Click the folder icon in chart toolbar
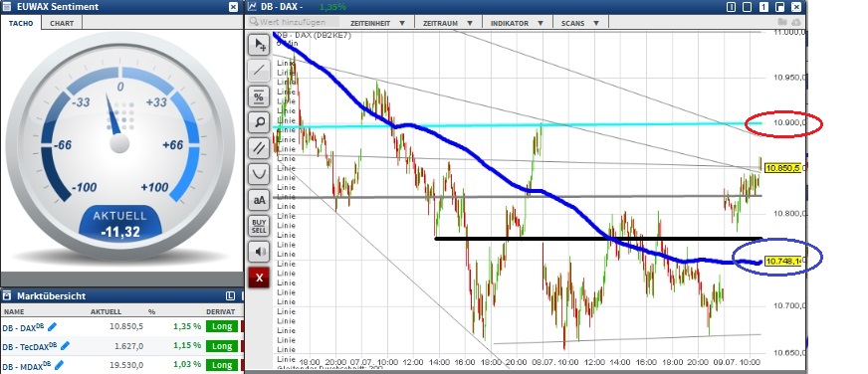The height and width of the screenshot is (374, 868). (x=782, y=22)
